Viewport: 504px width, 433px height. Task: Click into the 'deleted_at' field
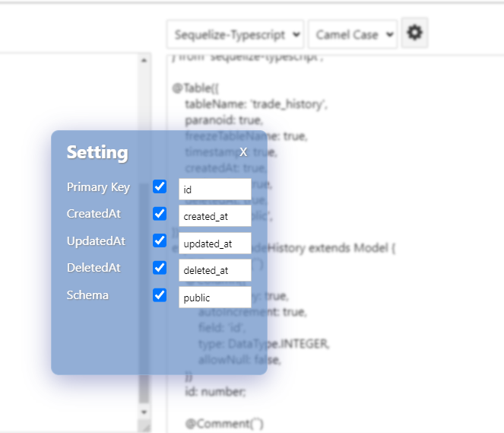[x=214, y=270]
